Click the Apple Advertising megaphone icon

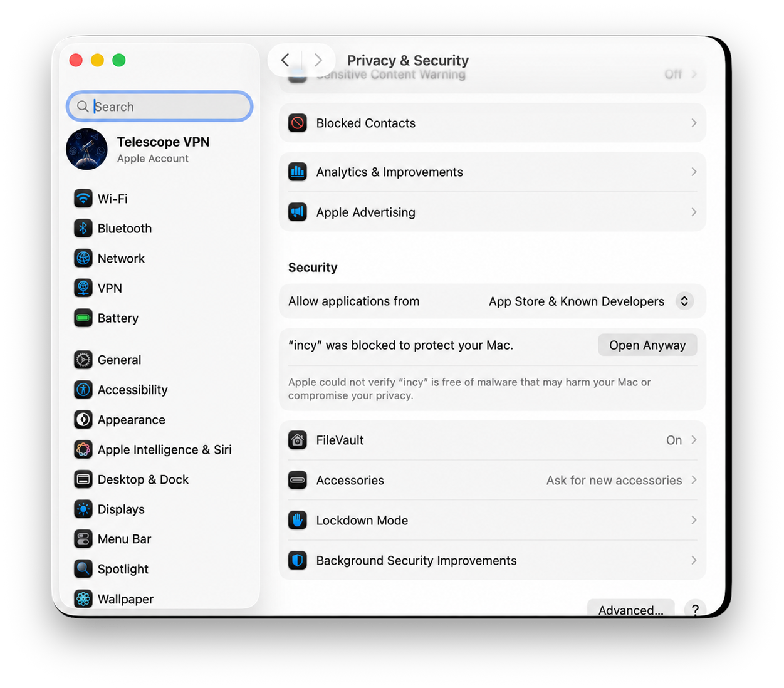[298, 212]
